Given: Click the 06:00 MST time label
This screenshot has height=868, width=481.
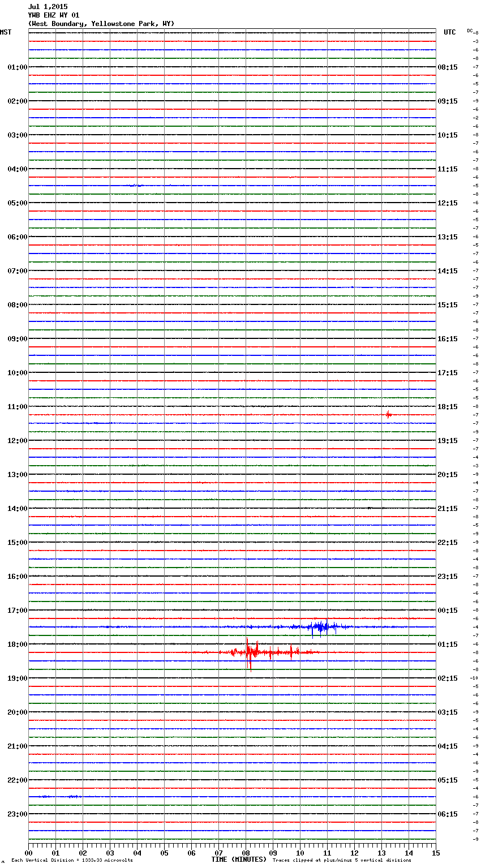Looking at the screenshot, I should [x=17, y=237].
